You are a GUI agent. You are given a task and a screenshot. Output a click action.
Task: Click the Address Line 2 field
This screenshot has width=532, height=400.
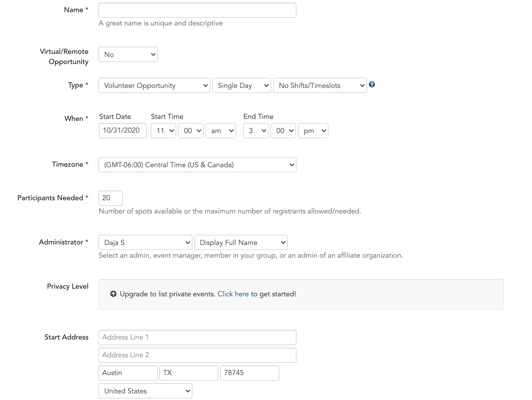(197, 355)
